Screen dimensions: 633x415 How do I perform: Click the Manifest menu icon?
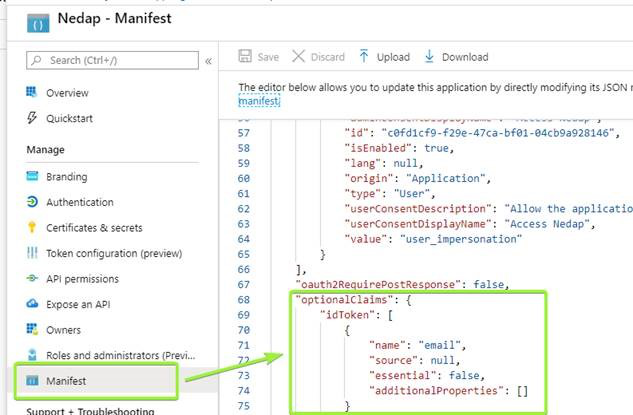(x=32, y=380)
